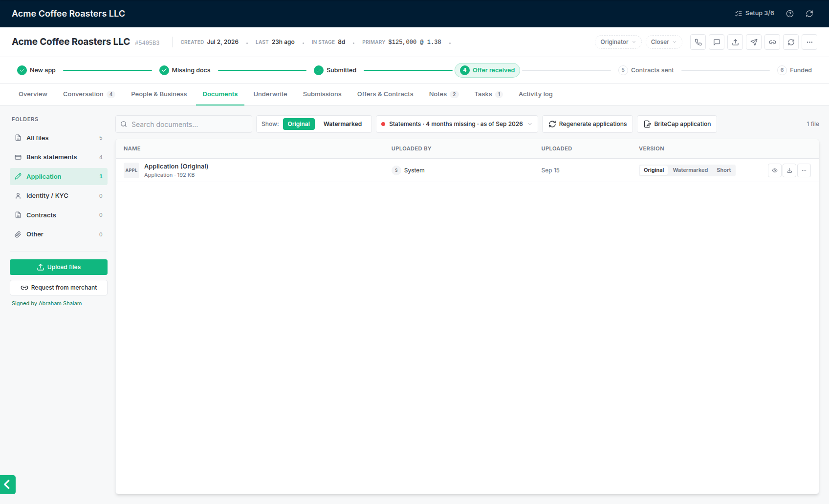Show Original documents toggle
The height and width of the screenshot is (504, 829).
point(299,124)
